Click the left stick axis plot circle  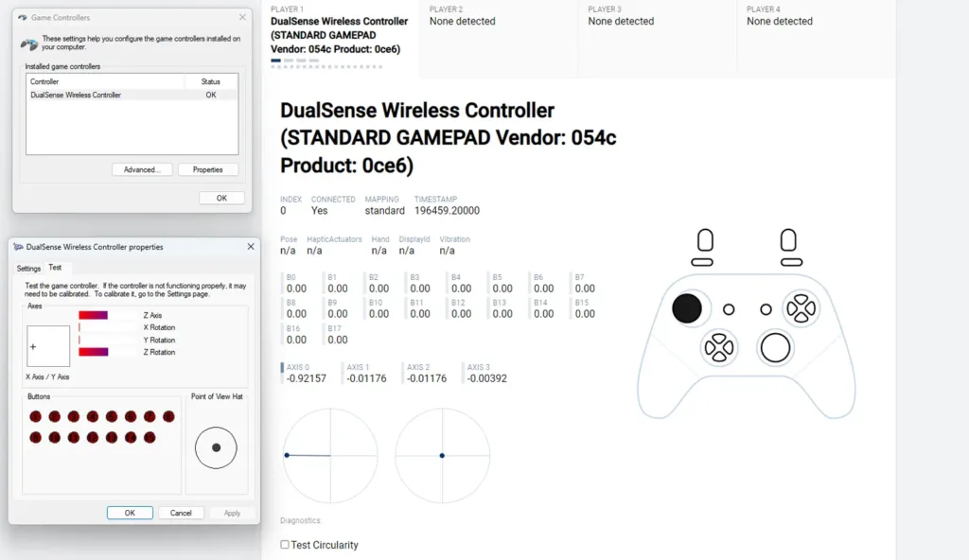(330, 456)
